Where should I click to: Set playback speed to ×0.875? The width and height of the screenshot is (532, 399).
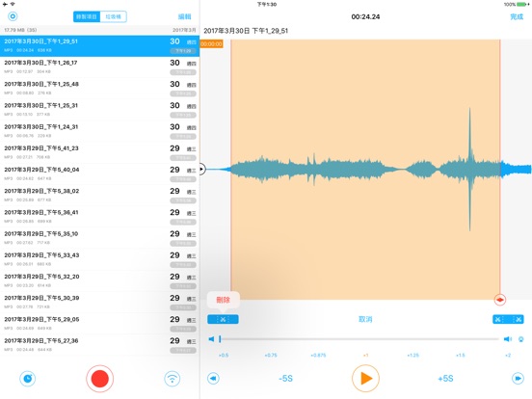(x=318, y=356)
